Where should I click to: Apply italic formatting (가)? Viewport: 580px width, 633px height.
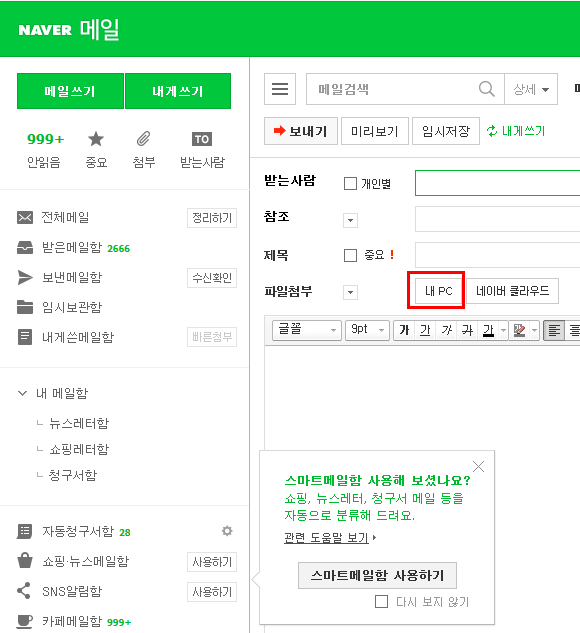coord(446,331)
